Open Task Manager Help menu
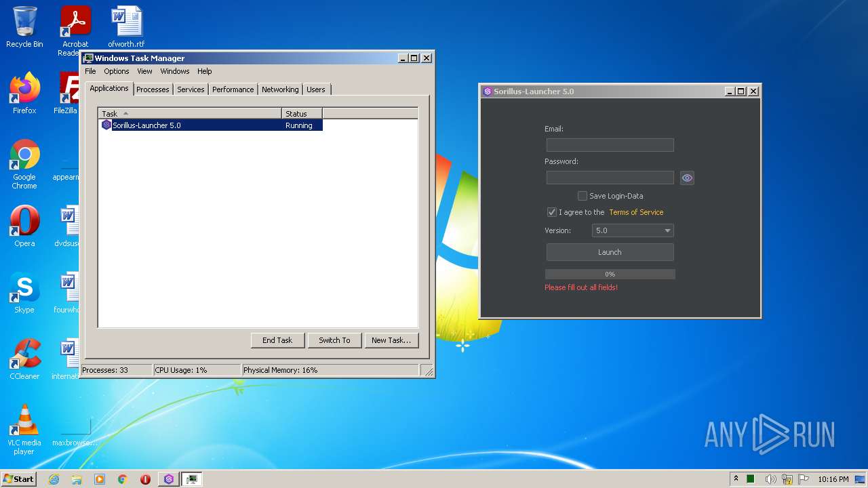 pos(204,71)
